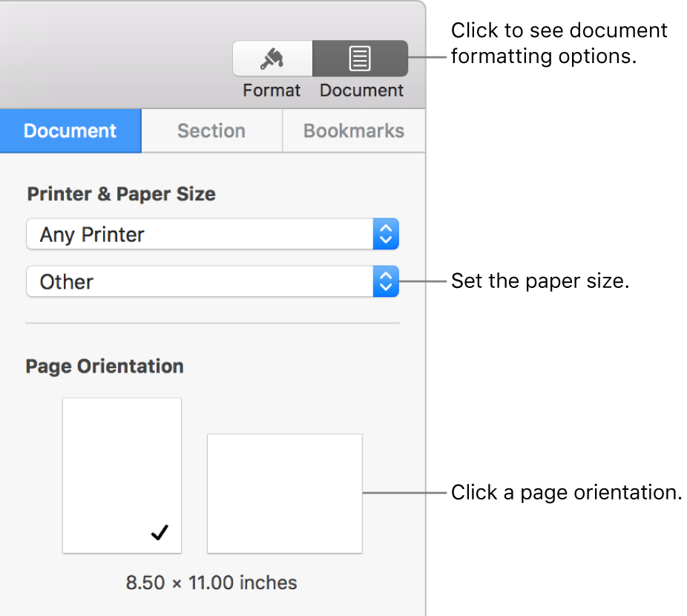Image resolution: width=687 pixels, height=616 pixels.
Task: Click the checkmark on the portrait thumbnail
Action: (x=160, y=532)
